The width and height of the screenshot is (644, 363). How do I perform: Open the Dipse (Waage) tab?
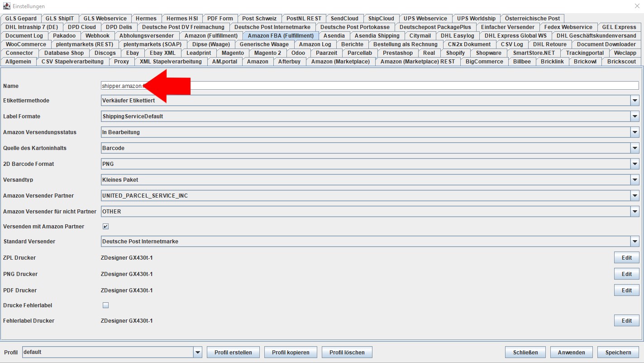211,44
